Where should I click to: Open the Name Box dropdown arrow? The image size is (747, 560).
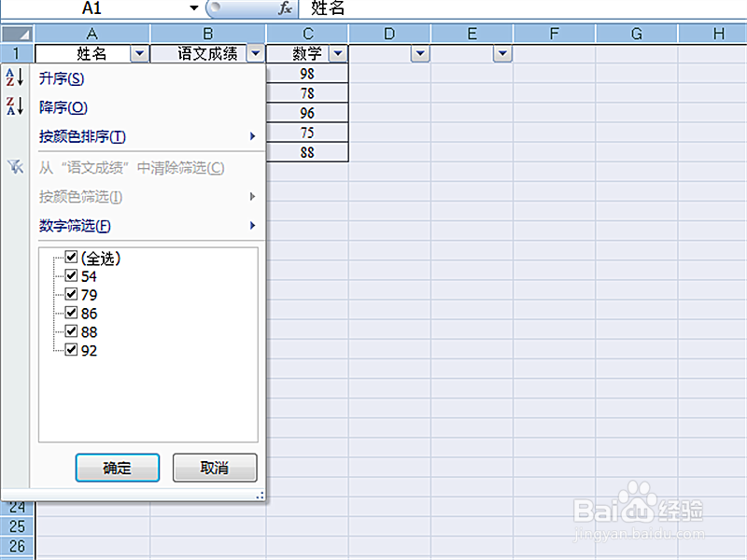click(194, 8)
